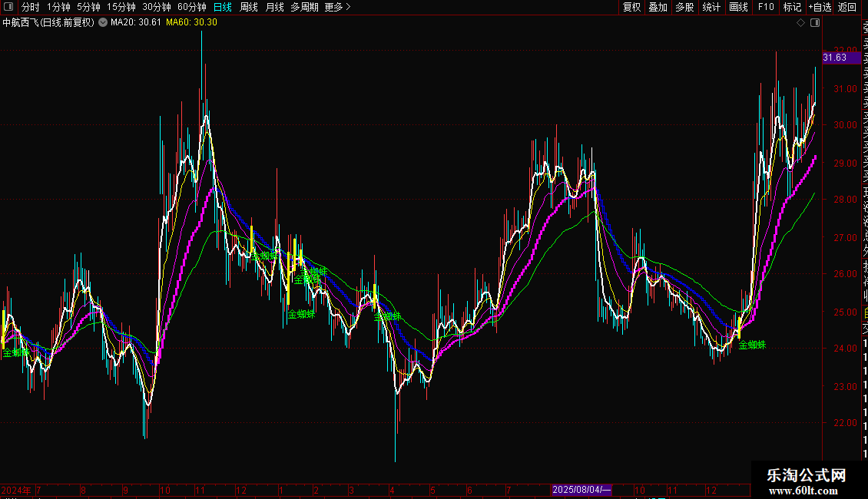
Task: Open indicator dropdown next to 中航西飞 title
Action: (103, 22)
